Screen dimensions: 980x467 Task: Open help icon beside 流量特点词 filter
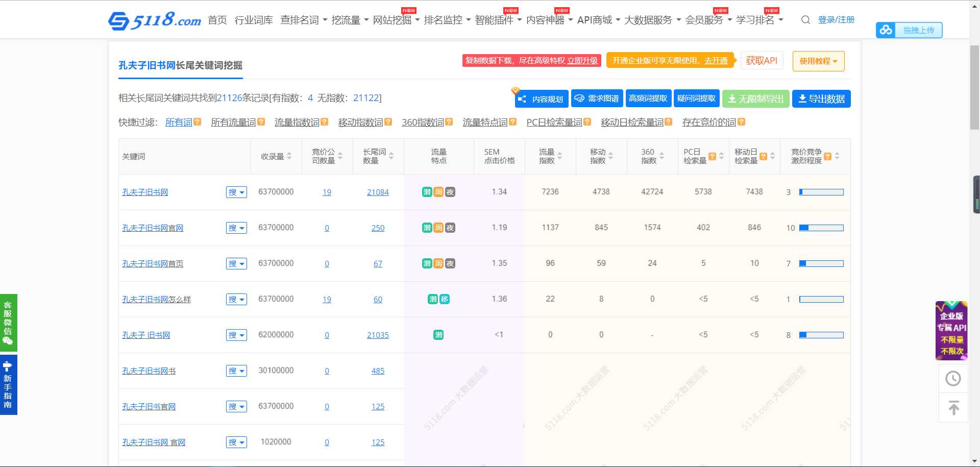pyautogui.click(x=513, y=122)
